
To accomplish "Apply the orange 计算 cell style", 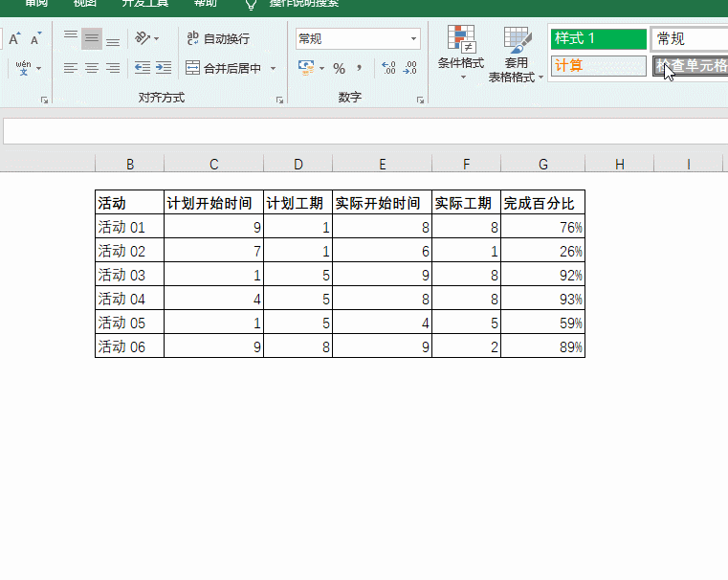I will click(x=599, y=65).
